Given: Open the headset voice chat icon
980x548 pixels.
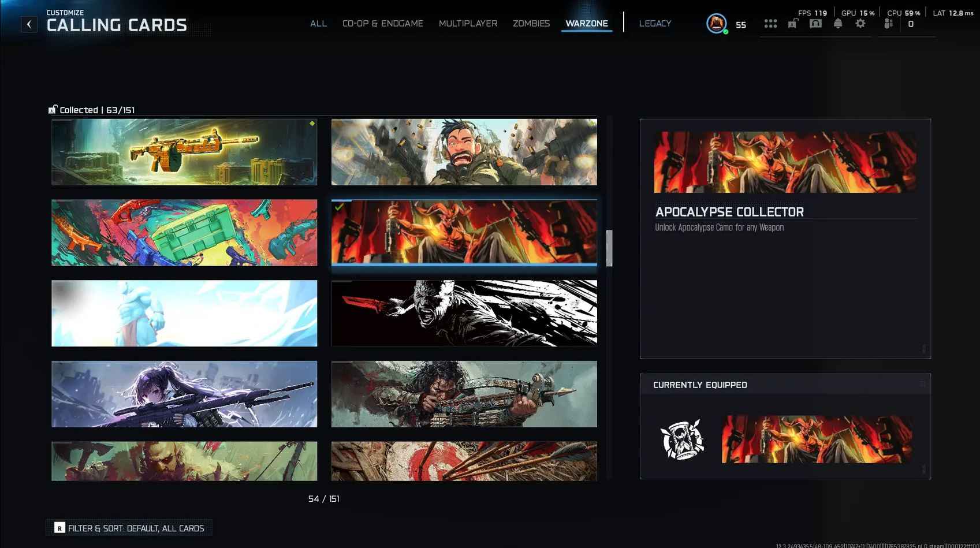Looking at the screenshot, I should 815,24.
